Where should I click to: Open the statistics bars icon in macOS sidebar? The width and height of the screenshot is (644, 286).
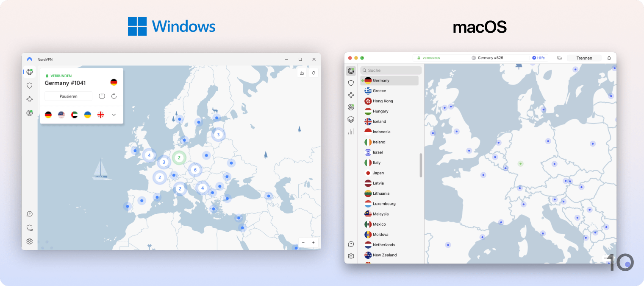(351, 132)
